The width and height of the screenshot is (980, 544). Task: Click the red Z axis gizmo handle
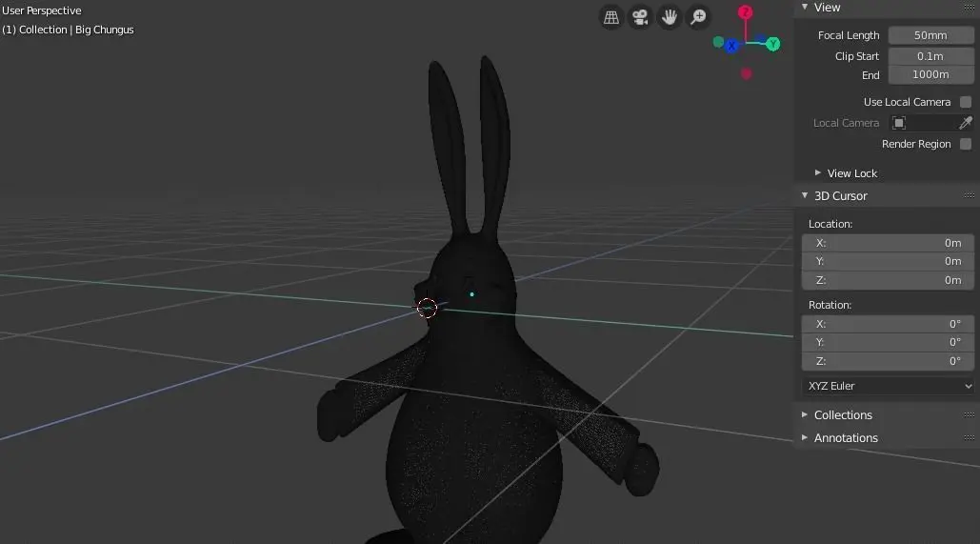745,11
